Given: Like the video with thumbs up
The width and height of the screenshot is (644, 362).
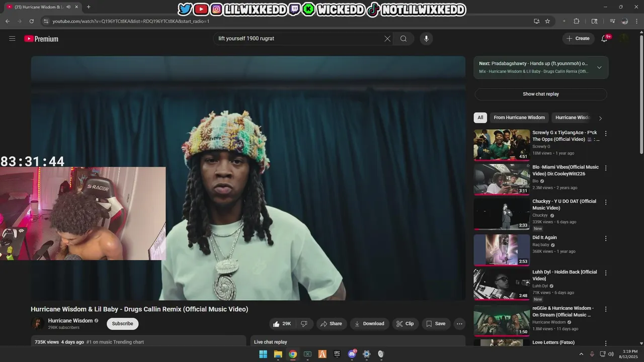Looking at the screenshot, I should 282,324.
